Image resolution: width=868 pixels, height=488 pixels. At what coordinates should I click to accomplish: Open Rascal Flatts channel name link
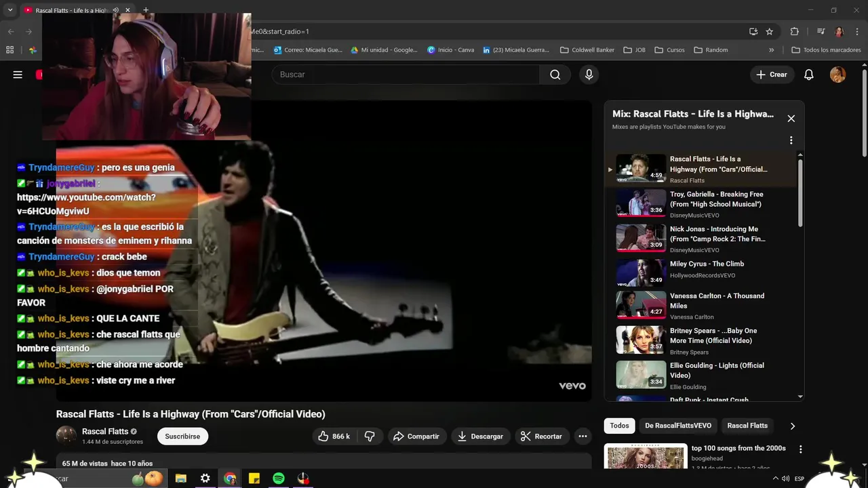pyautogui.click(x=105, y=431)
